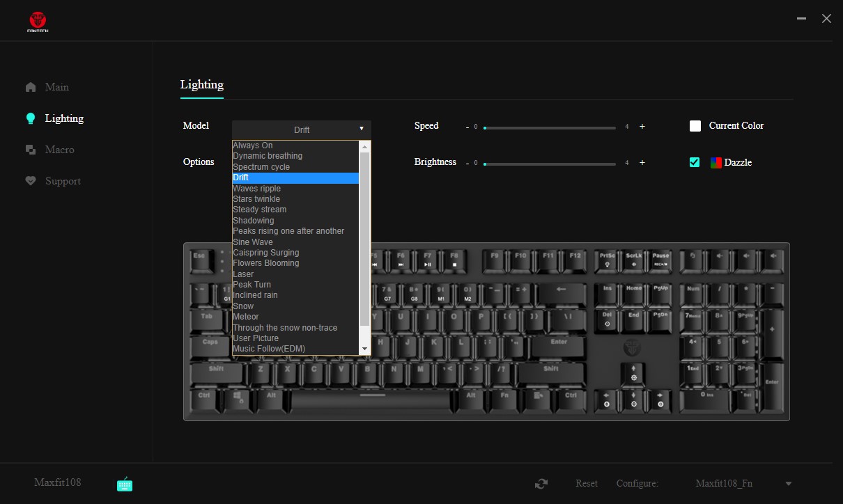Select Stars twinkle from the list
The width and height of the screenshot is (843, 504).
click(x=256, y=199)
